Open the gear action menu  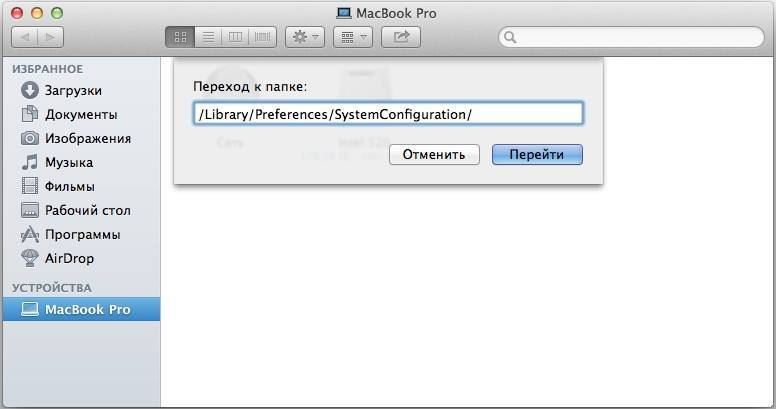point(305,37)
